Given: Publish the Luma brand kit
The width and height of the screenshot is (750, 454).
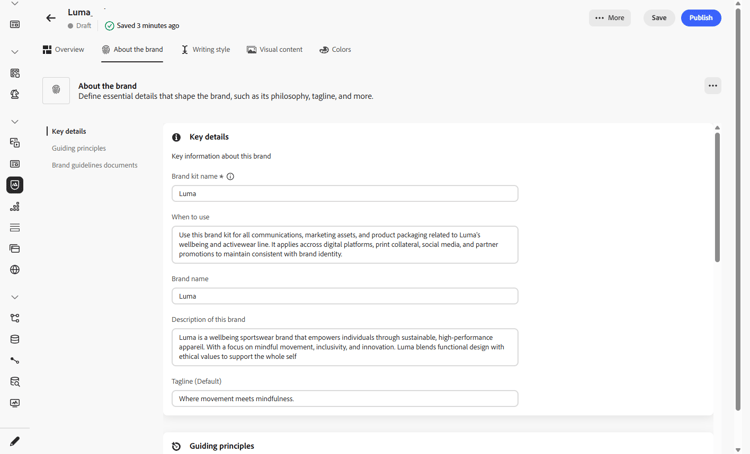Looking at the screenshot, I should tap(700, 18).
